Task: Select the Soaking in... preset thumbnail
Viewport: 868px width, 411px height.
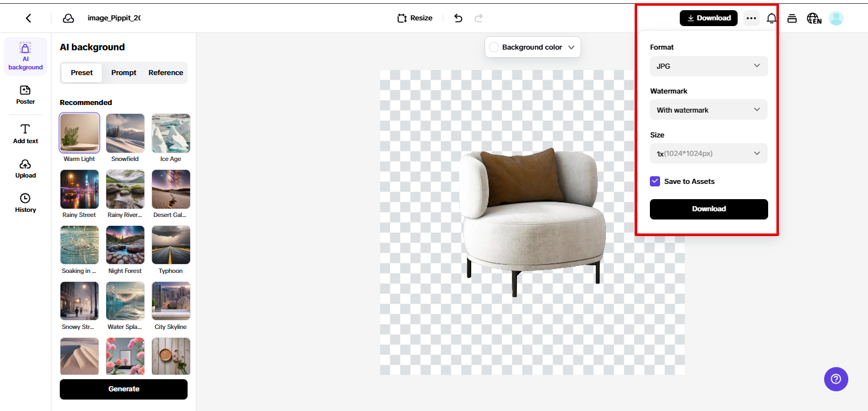Action: coord(79,245)
